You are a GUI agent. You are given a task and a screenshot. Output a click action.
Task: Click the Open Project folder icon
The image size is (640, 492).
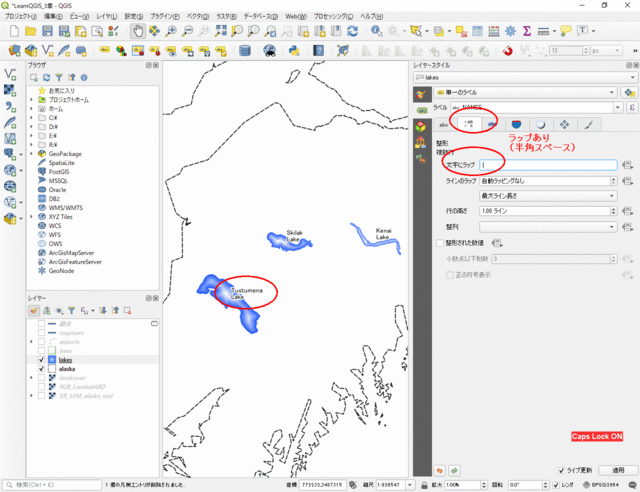(x=31, y=31)
